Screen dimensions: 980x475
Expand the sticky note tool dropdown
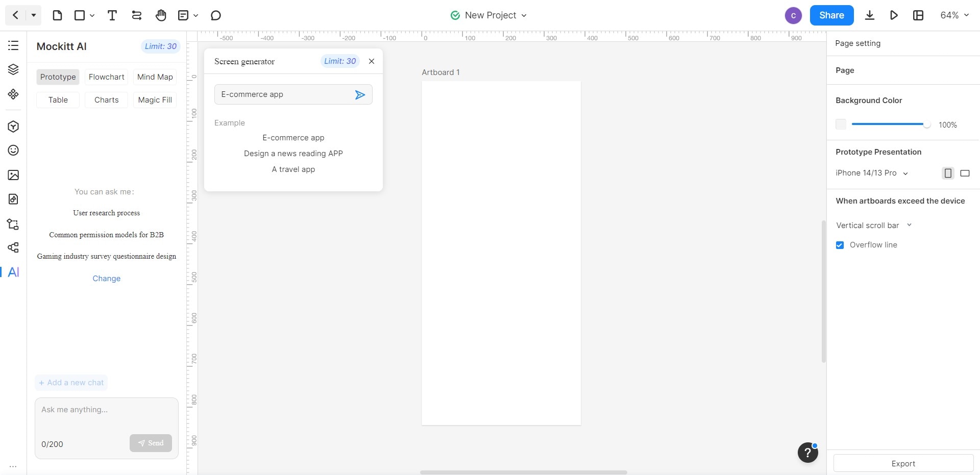point(195,16)
